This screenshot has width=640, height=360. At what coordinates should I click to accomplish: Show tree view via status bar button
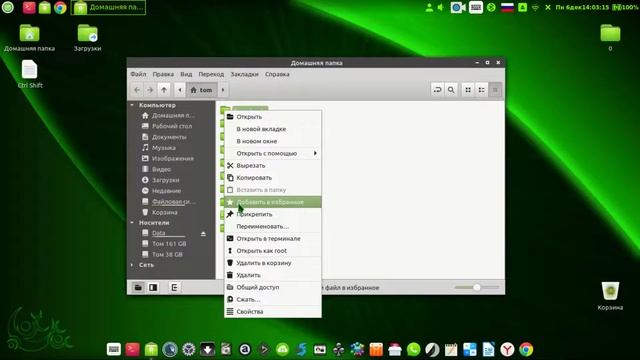[153, 287]
